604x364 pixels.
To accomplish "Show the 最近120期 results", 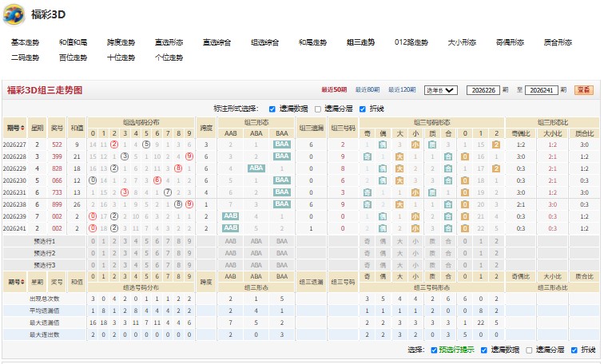I will point(402,89).
